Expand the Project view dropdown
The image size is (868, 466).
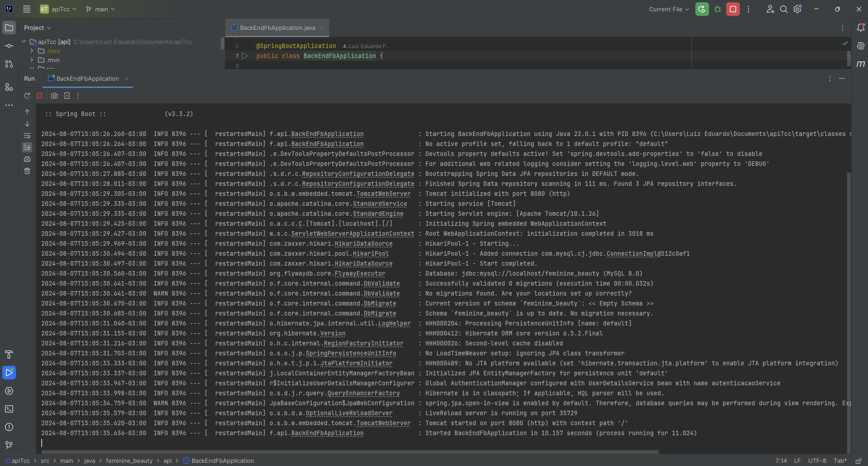pos(38,28)
